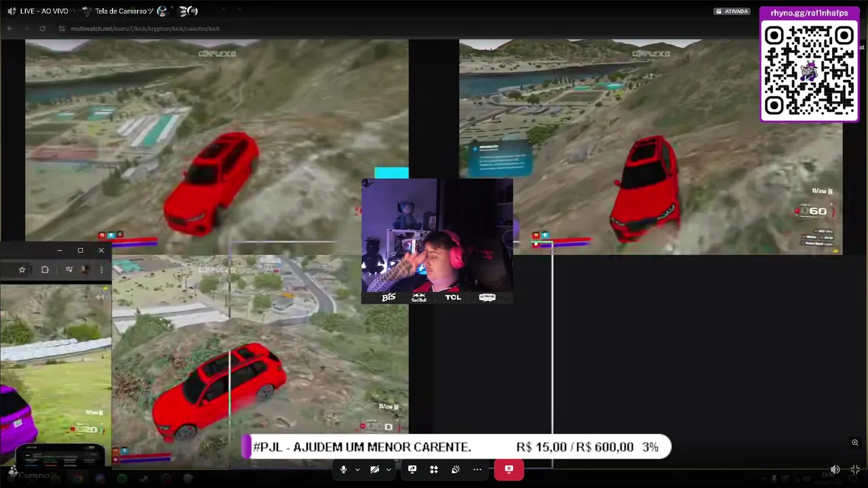Viewport: 868px width, 488px height.
Task: Click site settings icon in address bar
Action: pyautogui.click(x=62, y=28)
